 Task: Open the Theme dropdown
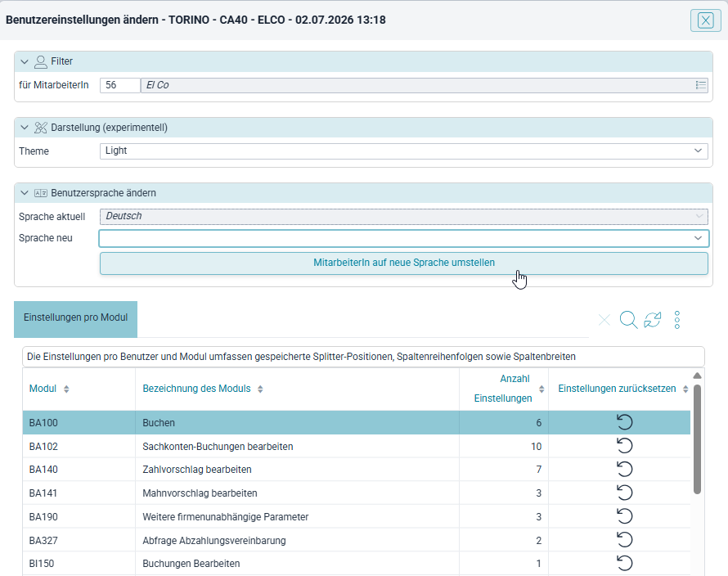coord(403,151)
